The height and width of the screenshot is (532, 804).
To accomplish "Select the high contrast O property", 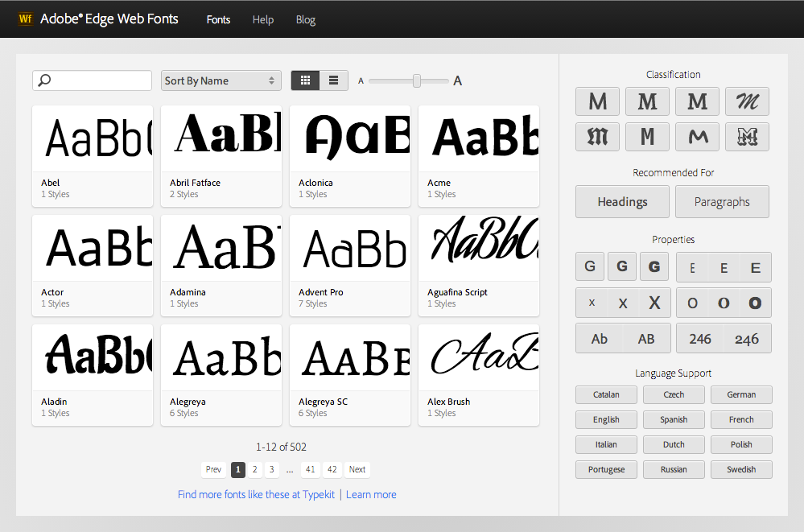I will pyautogui.click(x=755, y=303).
